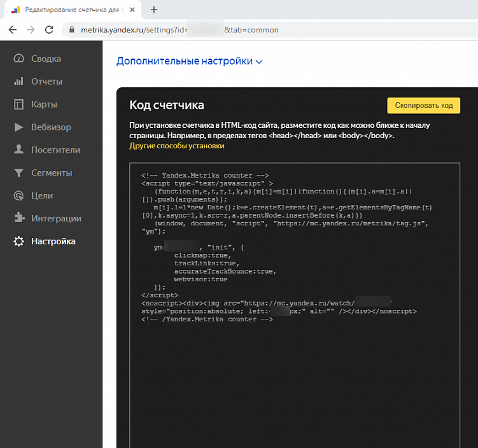478x448 pixels.
Task: Click the 'accurateTrackBounce:true,' code line
Action: pos(225,271)
